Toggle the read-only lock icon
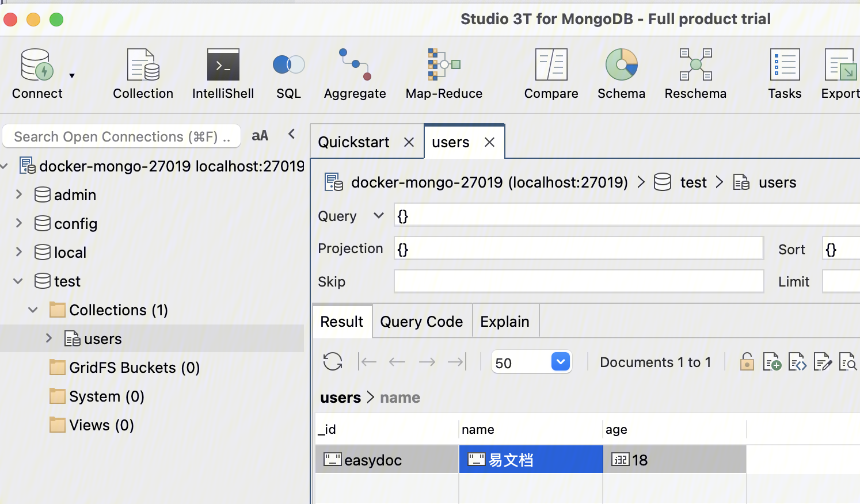 [x=747, y=362]
